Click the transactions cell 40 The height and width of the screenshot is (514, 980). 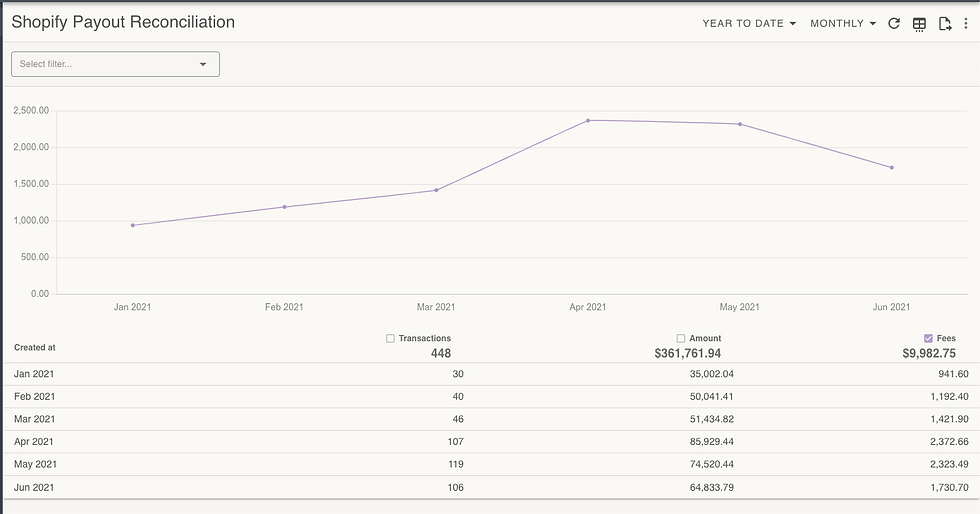pos(458,396)
